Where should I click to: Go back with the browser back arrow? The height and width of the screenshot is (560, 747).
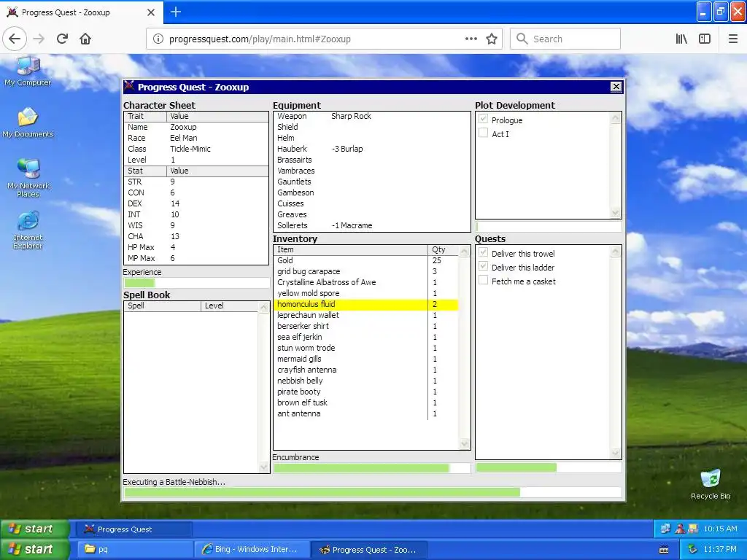point(15,39)
